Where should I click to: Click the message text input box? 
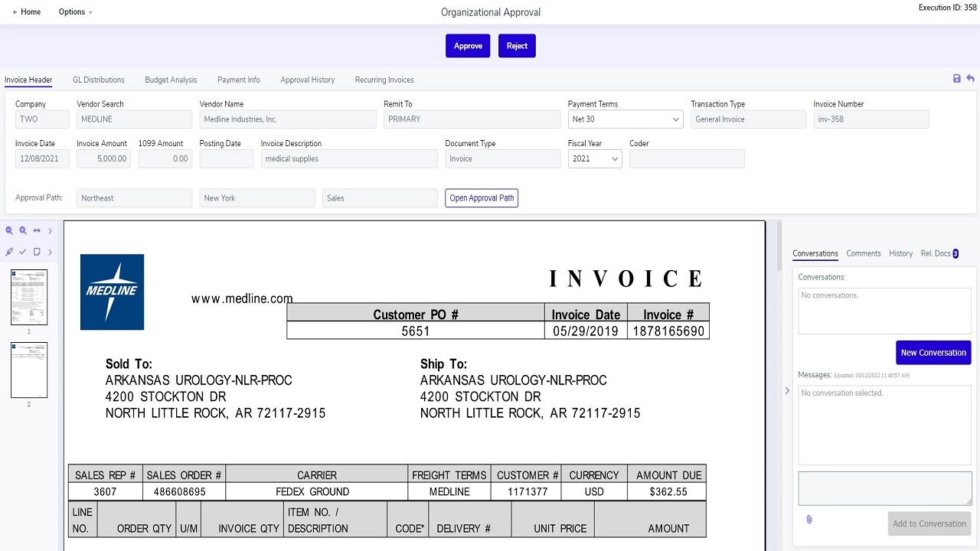pyautogui.click(x=884, y=488)
